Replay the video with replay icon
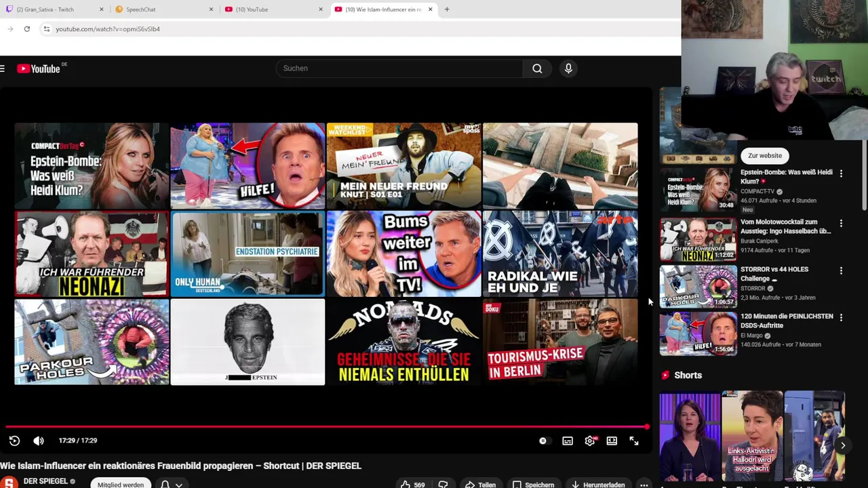Viewport: 868px width, 488px height. click(14, 441)
